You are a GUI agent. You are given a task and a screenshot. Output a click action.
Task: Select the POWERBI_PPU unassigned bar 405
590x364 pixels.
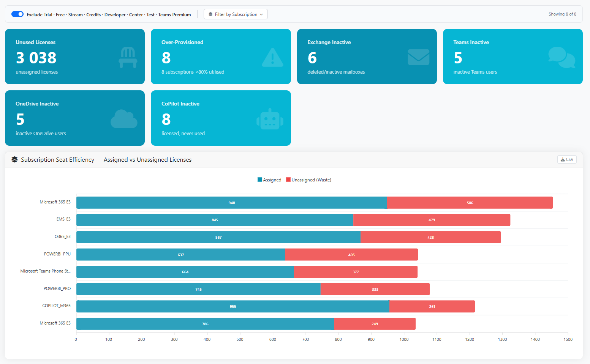click(x=351, y=255)
